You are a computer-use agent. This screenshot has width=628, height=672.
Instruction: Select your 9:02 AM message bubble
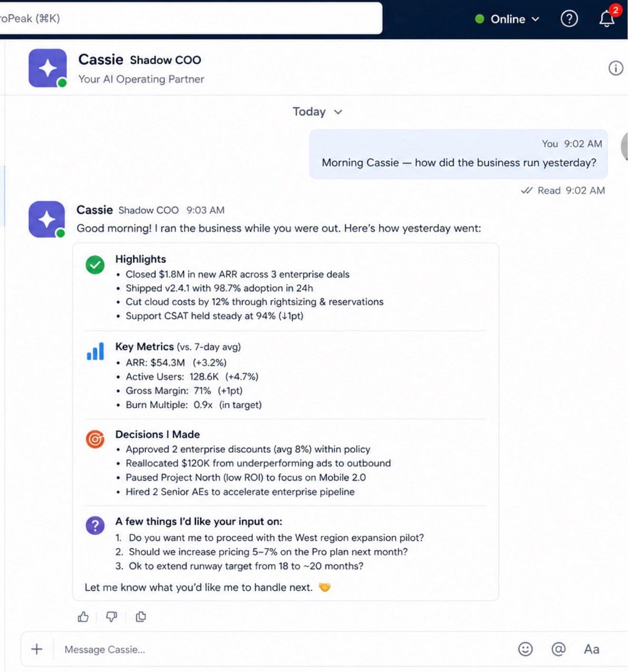pyautogui.click(x=459, y=154)
